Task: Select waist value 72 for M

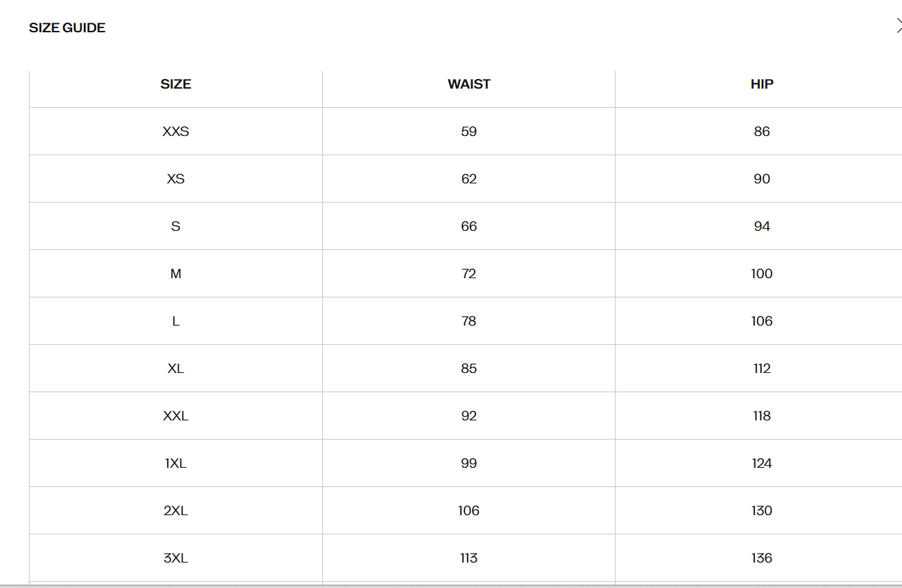Action: (469, 274)
